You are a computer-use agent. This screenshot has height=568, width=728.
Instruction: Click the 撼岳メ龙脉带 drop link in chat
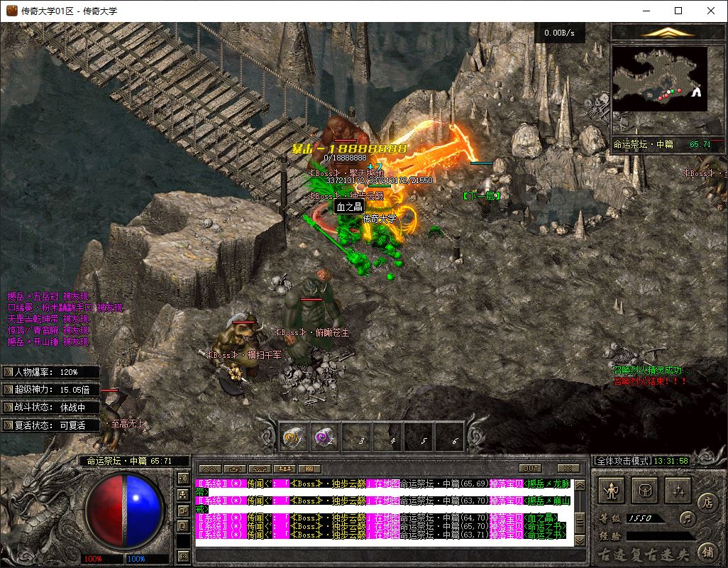(548, 484)
